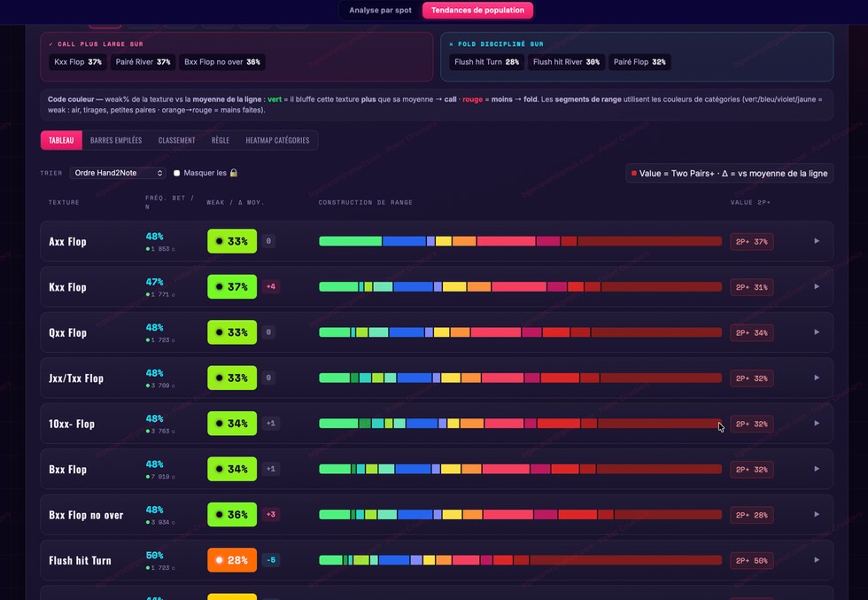Select Tendances de population button
Viewport: 868px width, 600px height.
click(x=477, y=10)
